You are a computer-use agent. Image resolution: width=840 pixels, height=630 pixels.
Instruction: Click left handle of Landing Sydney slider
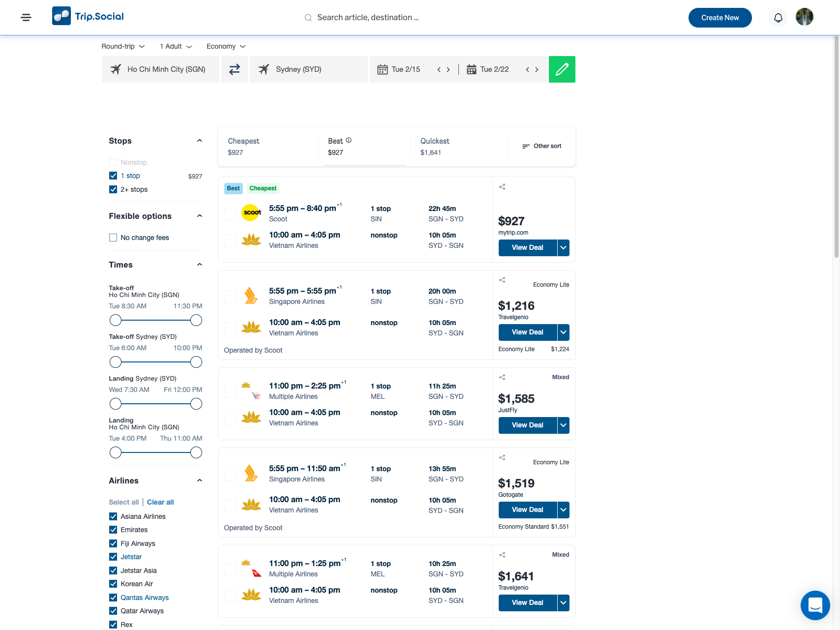[x=116, y=404]
